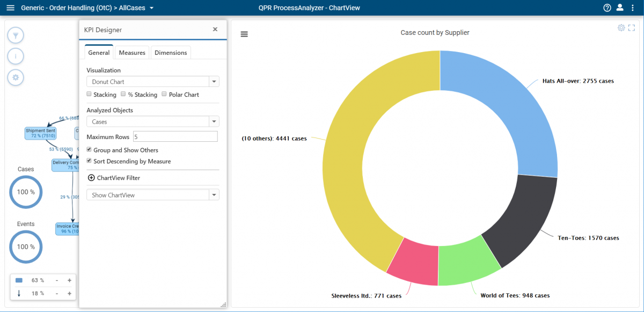Decrease the flow percentage with minus
The height and width of the screenshot is (312, 644).
point(57,293)
